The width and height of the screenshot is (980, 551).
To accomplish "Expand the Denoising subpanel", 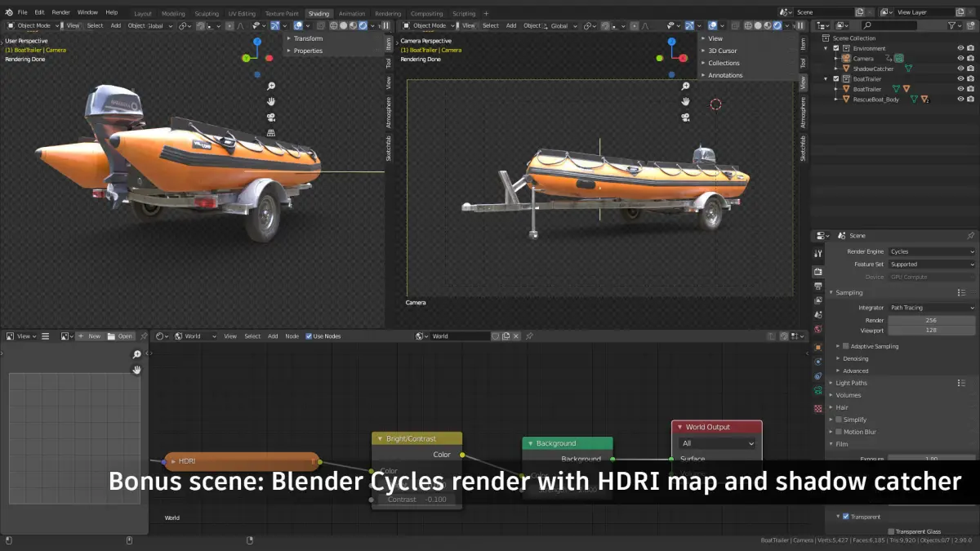I will pyautogui.click(x=855, y=358).
